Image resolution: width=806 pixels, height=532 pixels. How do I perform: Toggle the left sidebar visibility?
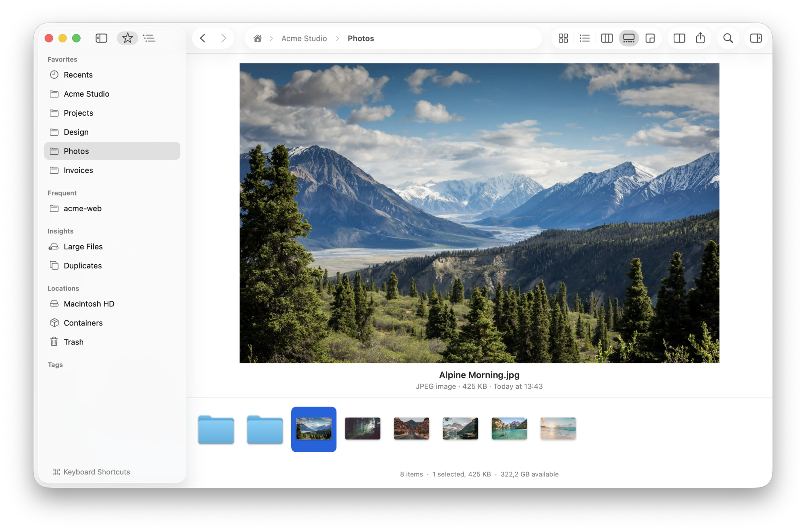tap(101, 38)
